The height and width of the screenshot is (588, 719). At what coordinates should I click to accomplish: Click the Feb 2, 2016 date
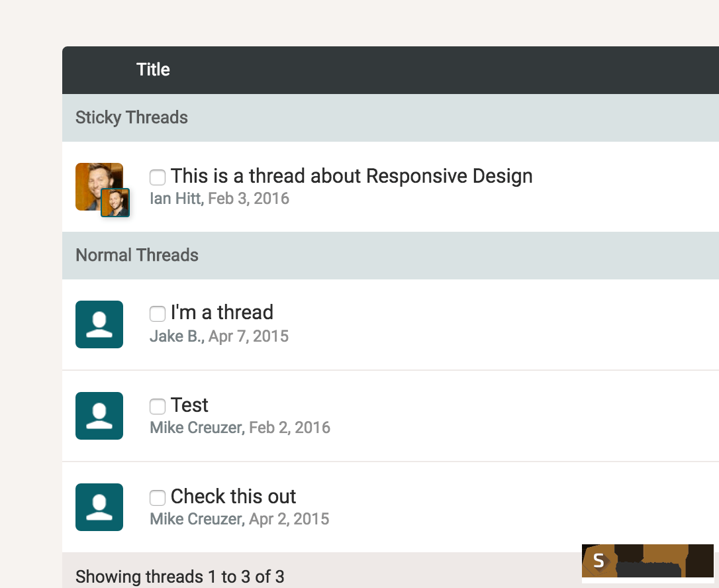tap(289, 428)
